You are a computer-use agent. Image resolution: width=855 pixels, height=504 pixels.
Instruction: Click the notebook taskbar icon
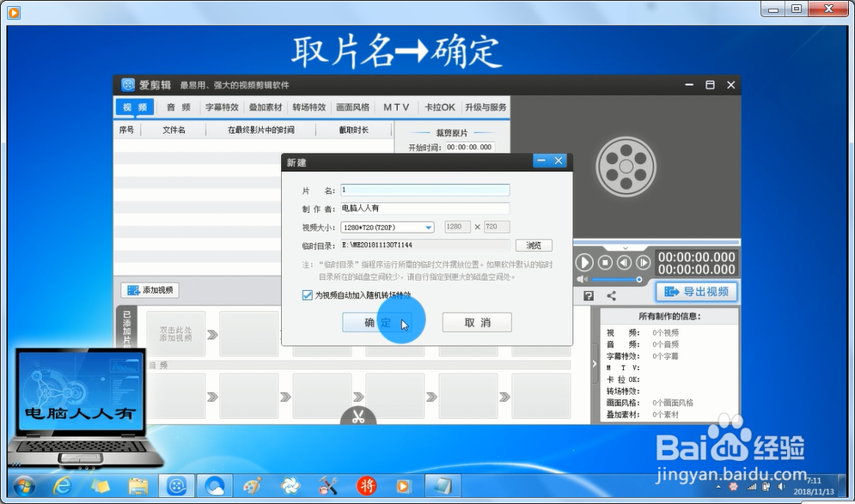pos(443,486)
